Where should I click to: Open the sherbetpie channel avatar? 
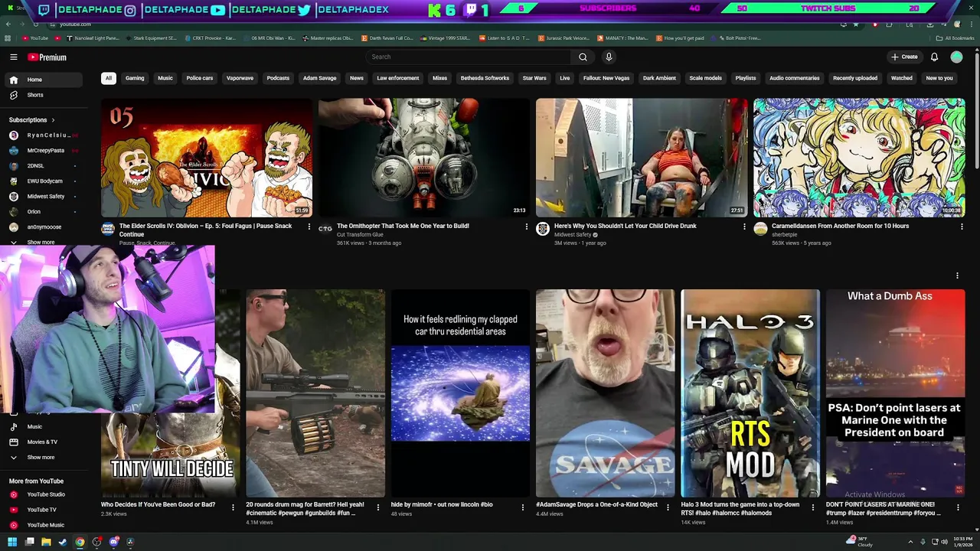[760, 229]
